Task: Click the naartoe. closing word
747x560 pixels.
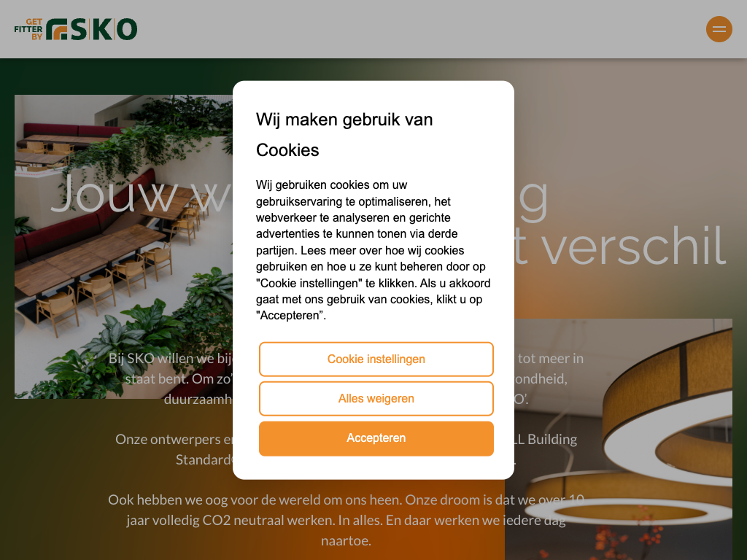Action: click(x=346, y=541)
